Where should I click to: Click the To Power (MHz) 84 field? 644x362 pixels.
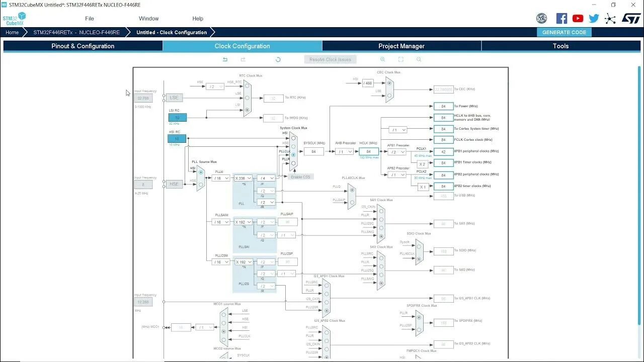[x=443, y=106]
